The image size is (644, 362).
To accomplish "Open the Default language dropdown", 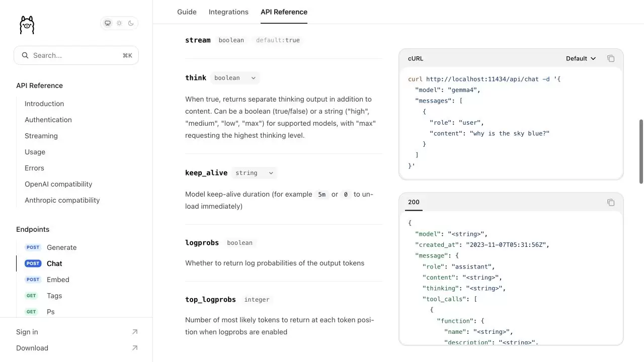I will (581, 58).
